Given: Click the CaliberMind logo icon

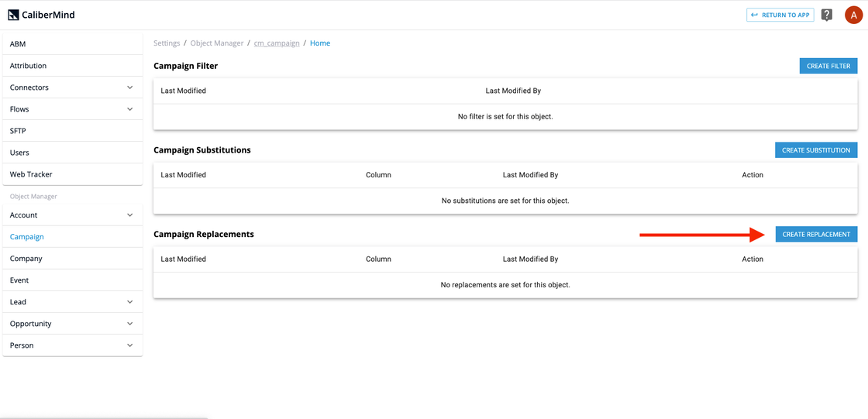Looking at the screenshot, I should tap(13, 15).
